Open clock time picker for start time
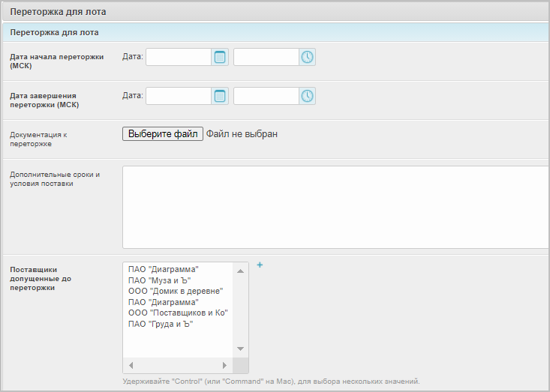 coord(308,57)
